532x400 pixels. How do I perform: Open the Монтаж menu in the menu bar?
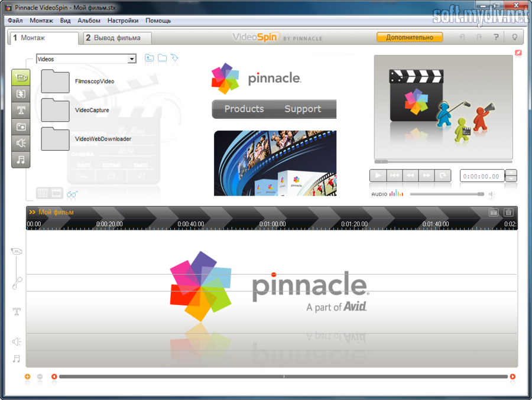coord(41,20)
